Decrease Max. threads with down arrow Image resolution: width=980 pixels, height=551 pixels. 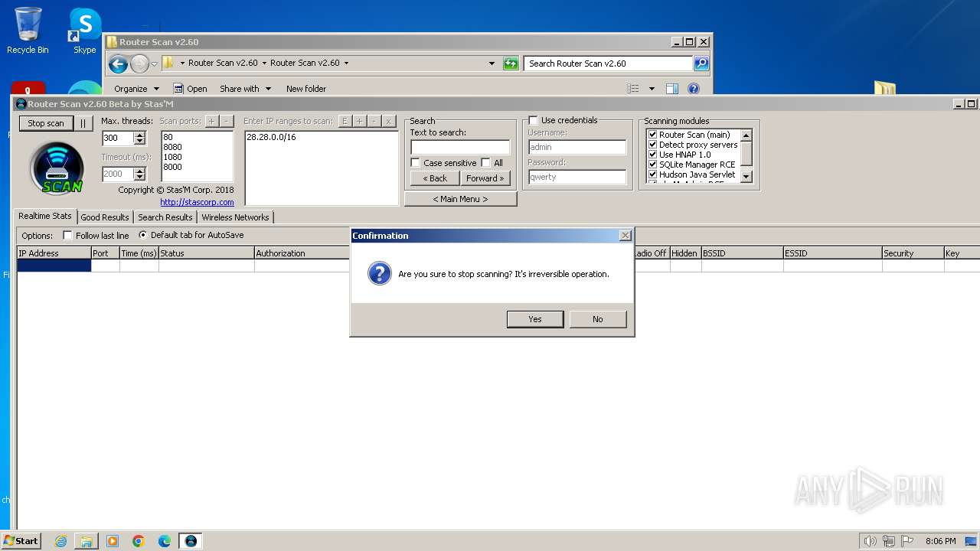pos(139,142)
